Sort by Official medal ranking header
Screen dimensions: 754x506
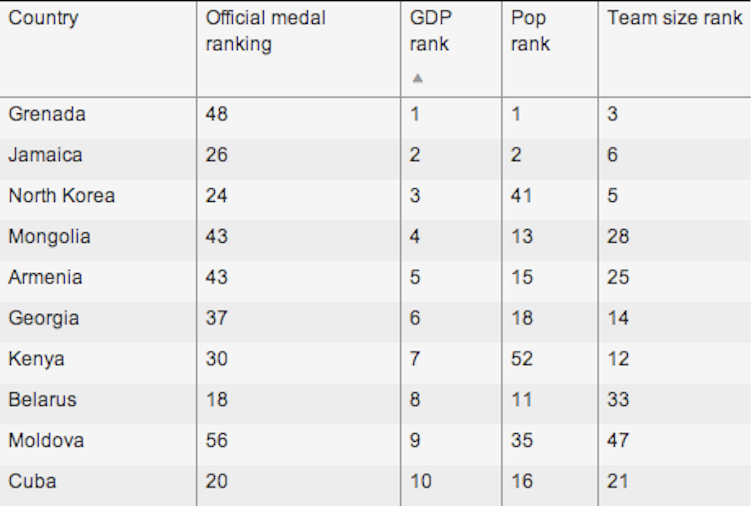tap(265, 31)
